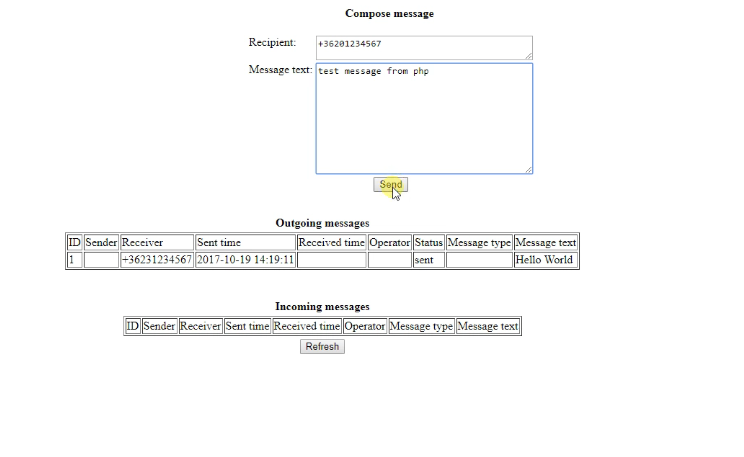Click Outgoing table Received time header

point(332,242)
